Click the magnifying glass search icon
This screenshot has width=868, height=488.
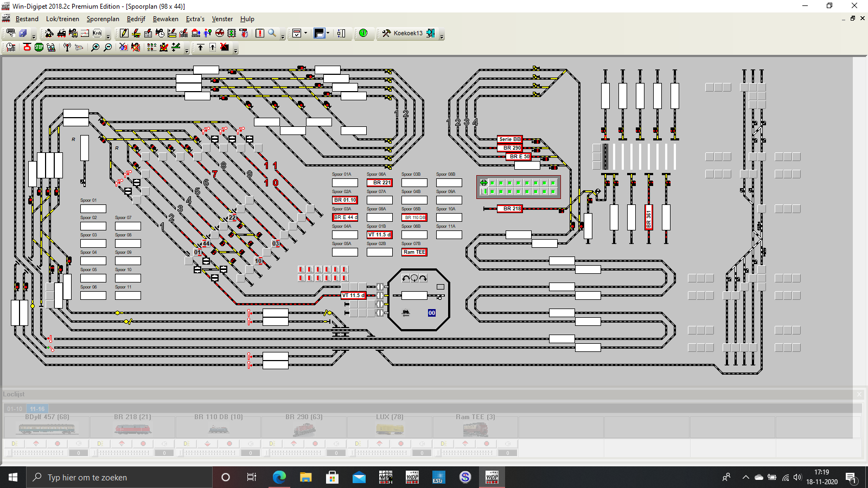coord(272,33)
